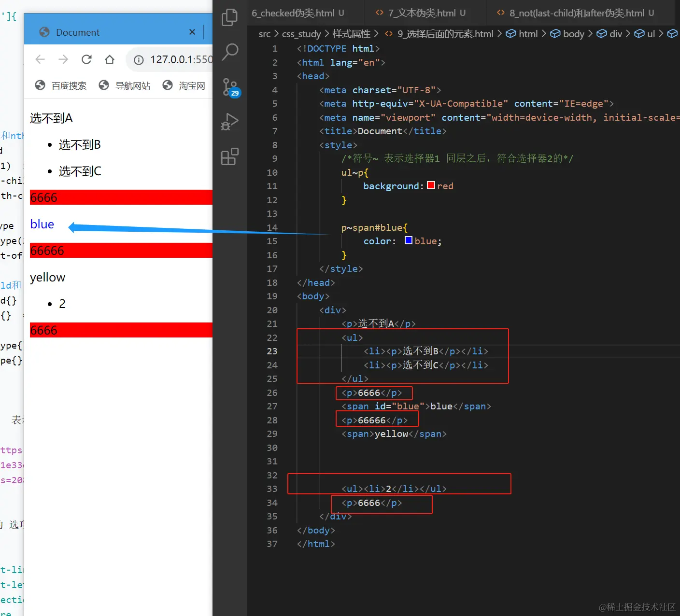
Task: Click the 'p~span#blue{' selector in the code
Action: [374, 227]
